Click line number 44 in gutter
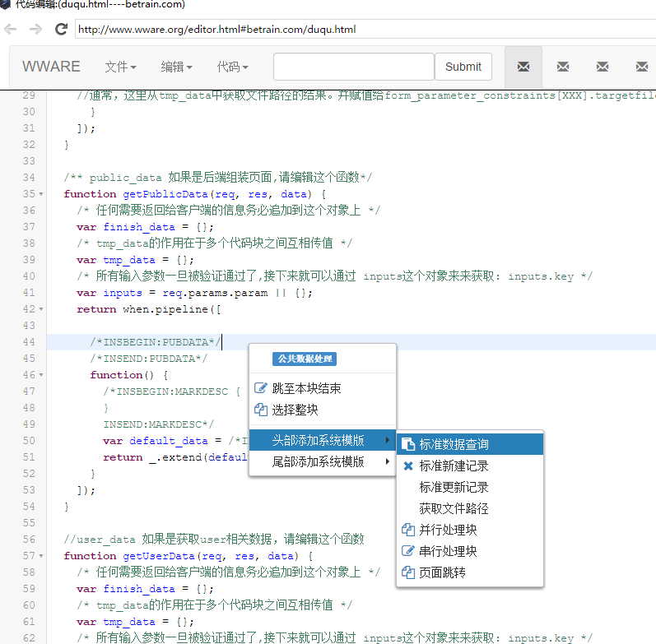 click(x=29, y=342)
